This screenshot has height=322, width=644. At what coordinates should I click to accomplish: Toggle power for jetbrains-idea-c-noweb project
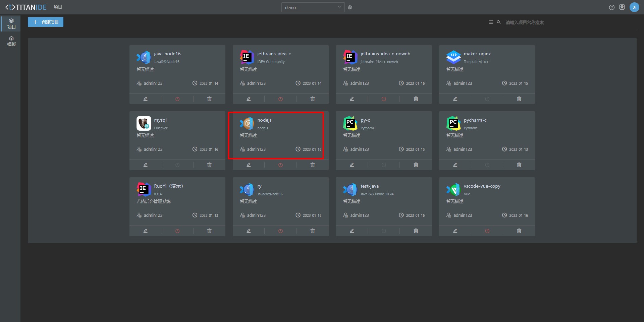pos(384,99)
